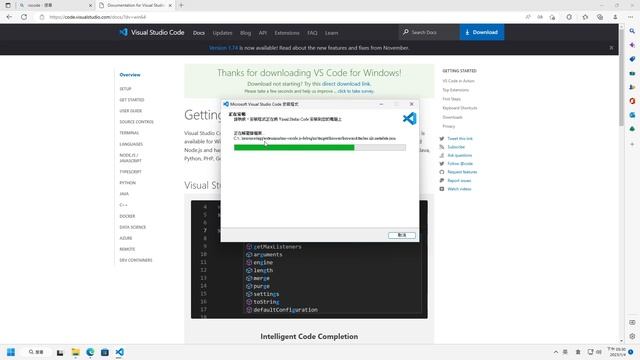Open Keyboard Shortcuts in Getting Started list

(460, 108)
